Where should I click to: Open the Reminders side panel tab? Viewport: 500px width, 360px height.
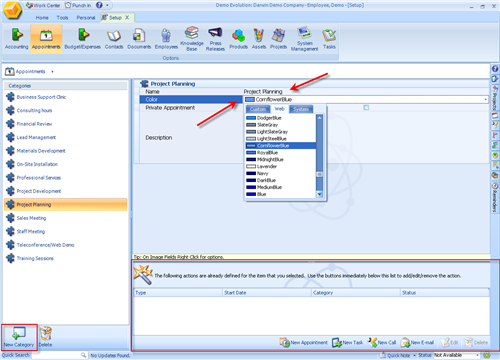coord(495,197)
